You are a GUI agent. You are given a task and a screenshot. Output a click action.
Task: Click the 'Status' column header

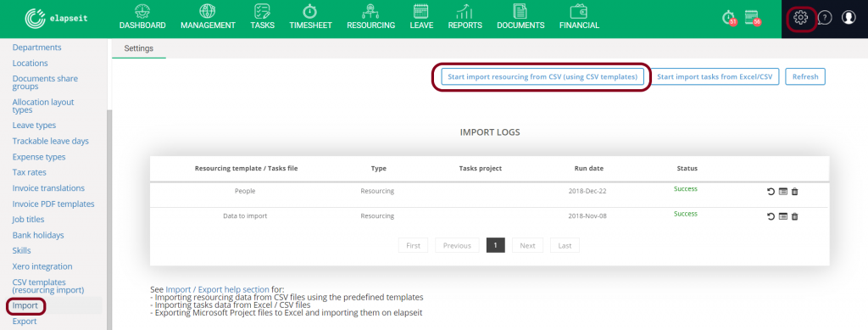pos(687,168)
